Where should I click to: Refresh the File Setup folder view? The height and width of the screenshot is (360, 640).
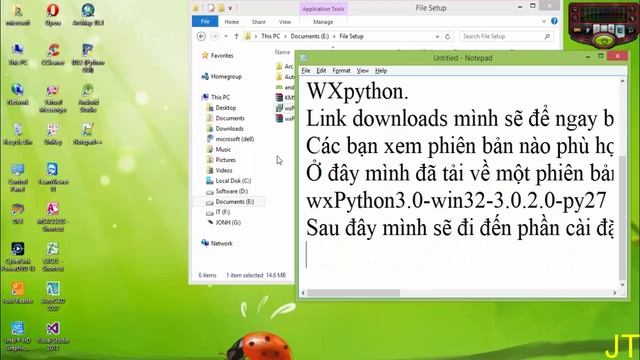pos(447,36)
